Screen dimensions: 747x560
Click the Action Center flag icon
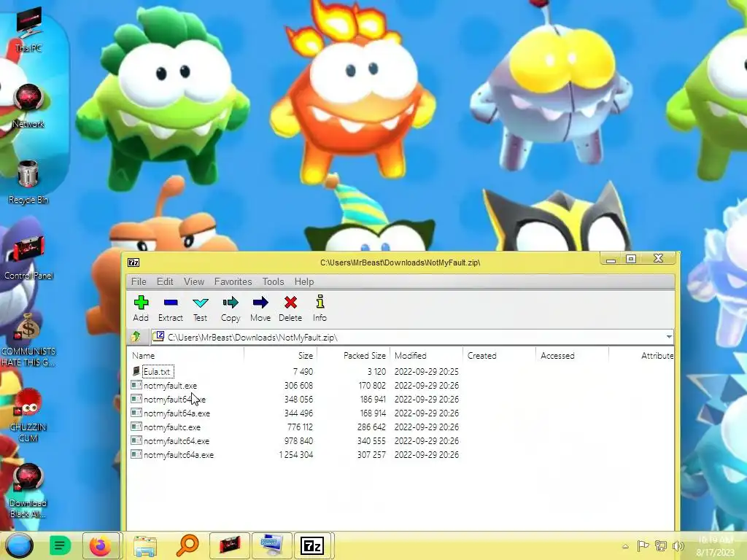[643, 545]
